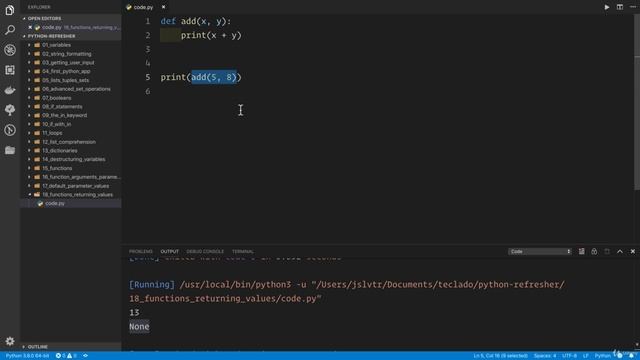The width and height of the screenshot is (640, 360).
Task: Open errors and warnings count in status bar
Action: coord(66,356)
